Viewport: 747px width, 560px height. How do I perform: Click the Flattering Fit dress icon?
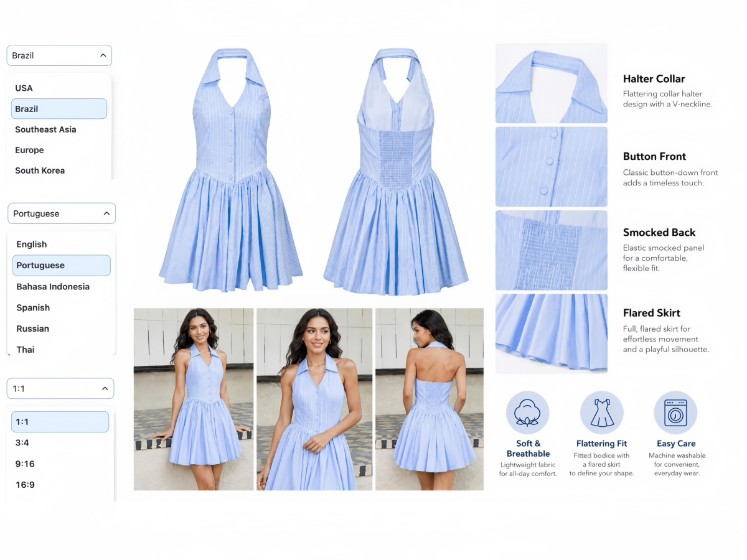click(602, 413)
